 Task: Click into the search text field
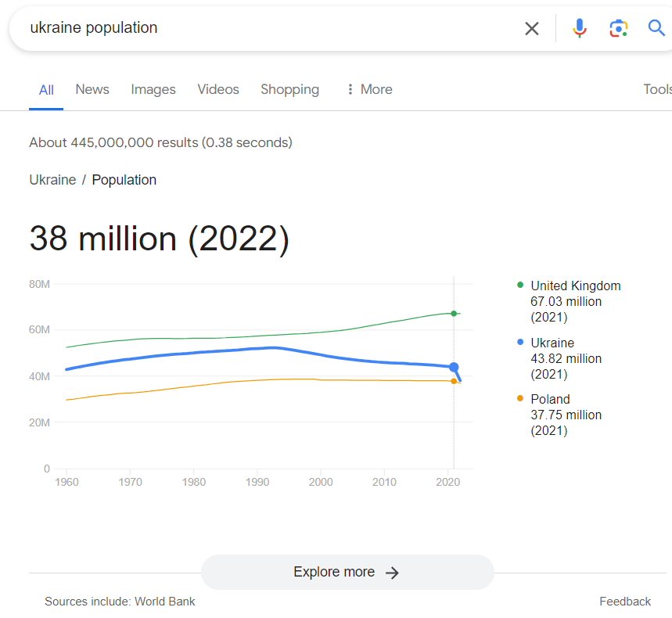pyautogui.click(x=266, y=28)
